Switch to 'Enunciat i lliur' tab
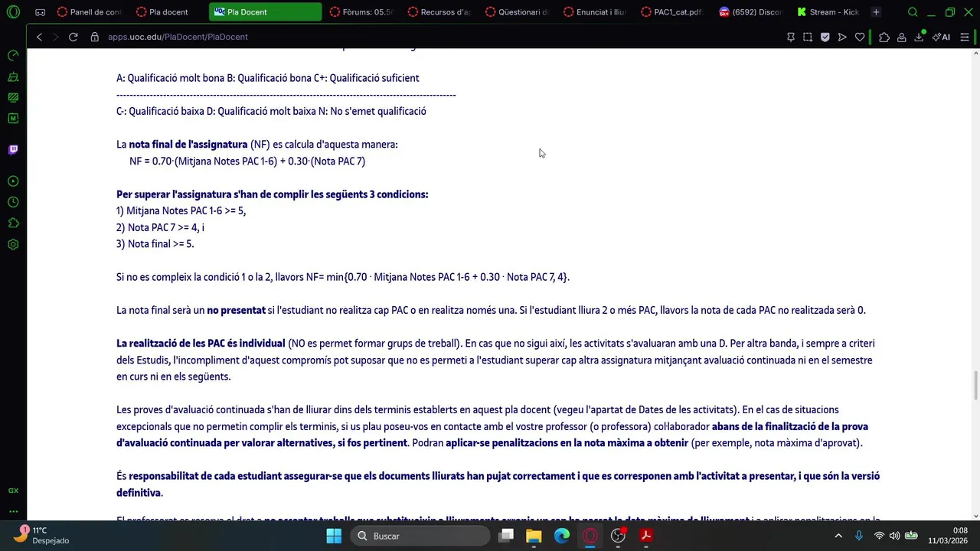Viewport: 980px width, 551px height. [596, 12]
